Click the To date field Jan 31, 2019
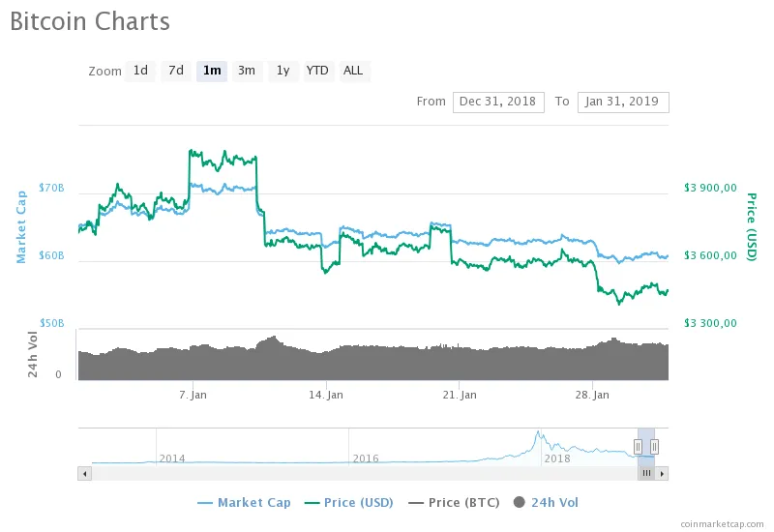Screen dimensions: 774x532 click(623, 103)
